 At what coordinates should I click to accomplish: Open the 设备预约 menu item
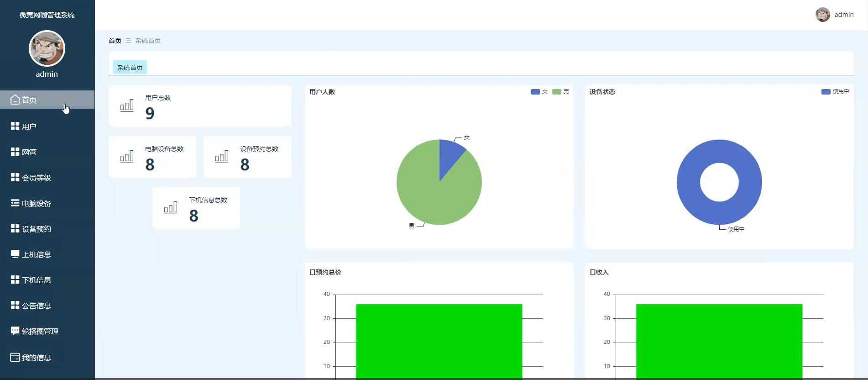point(47,228)
